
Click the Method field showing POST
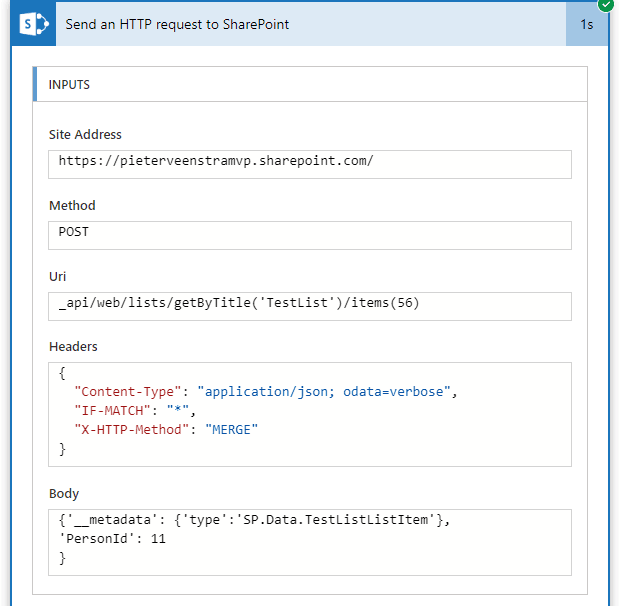pyautogui.click(x=310, y=235)
